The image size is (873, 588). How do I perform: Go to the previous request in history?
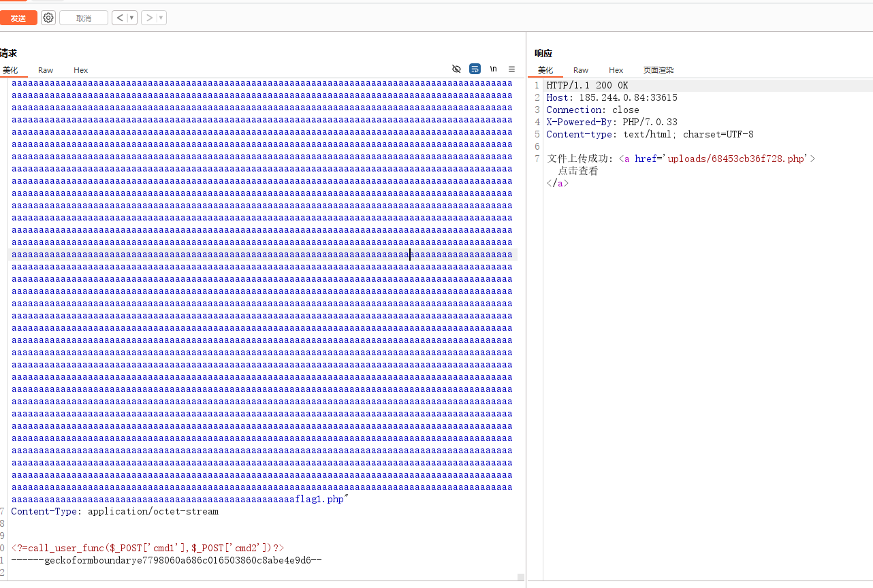pyautogui.click(x=120, y=18)
